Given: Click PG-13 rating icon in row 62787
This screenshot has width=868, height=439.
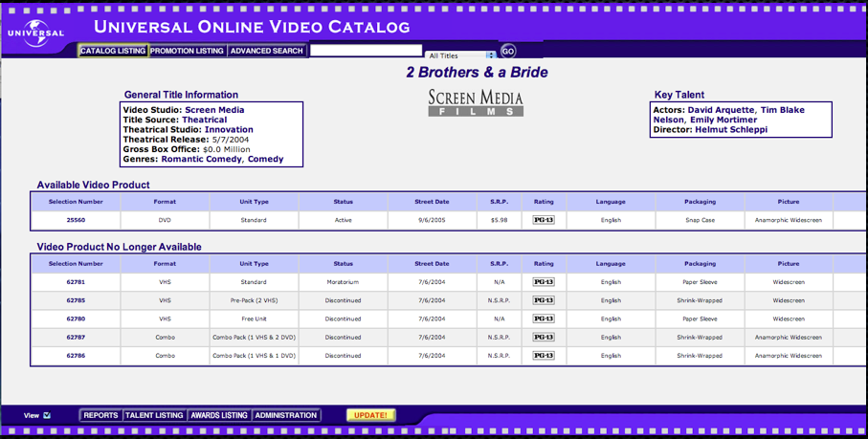Looking at the screenshot, I should point(544,337).
